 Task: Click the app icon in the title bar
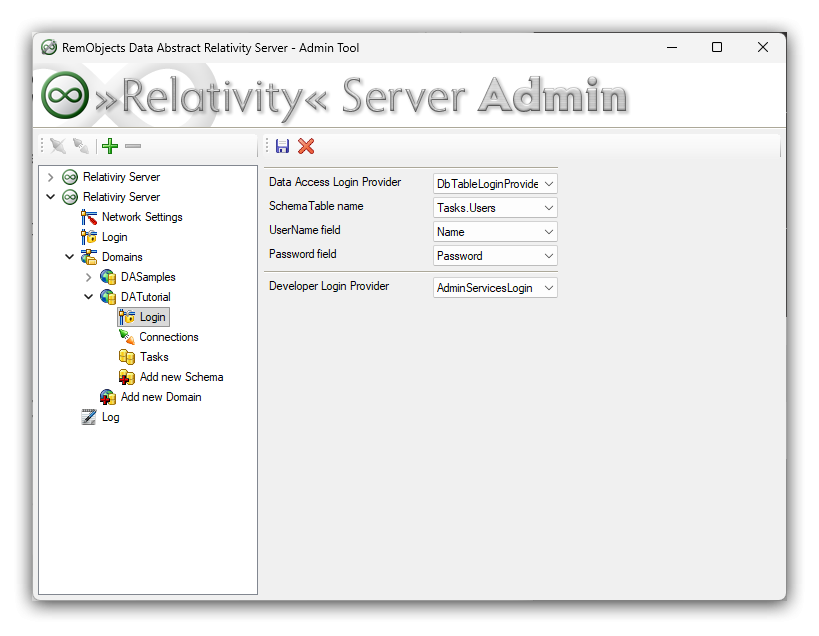click(x=49, y=48)
